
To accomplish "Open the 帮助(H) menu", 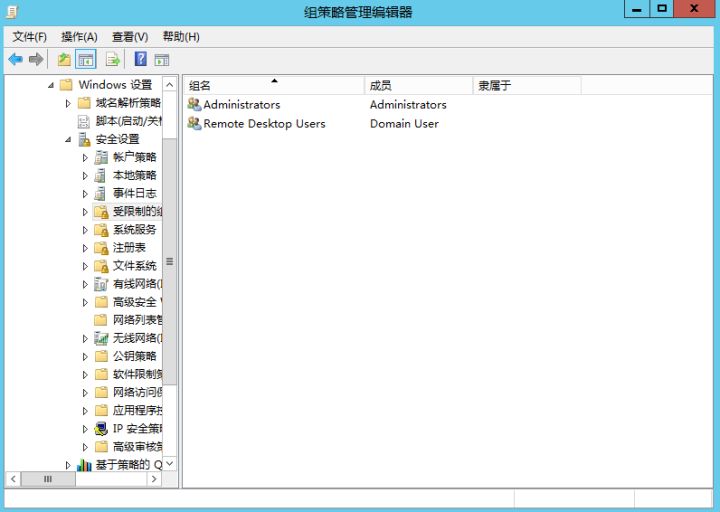I will (181, 37).
